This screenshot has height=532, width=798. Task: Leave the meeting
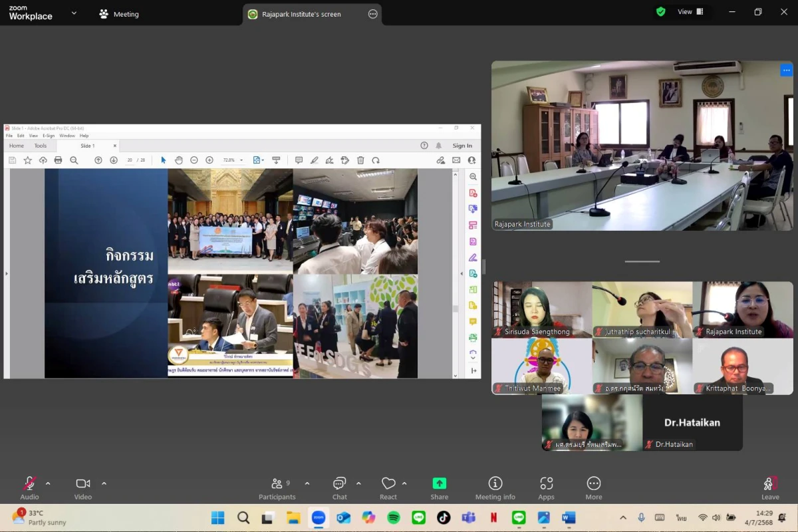pos(770,488)
